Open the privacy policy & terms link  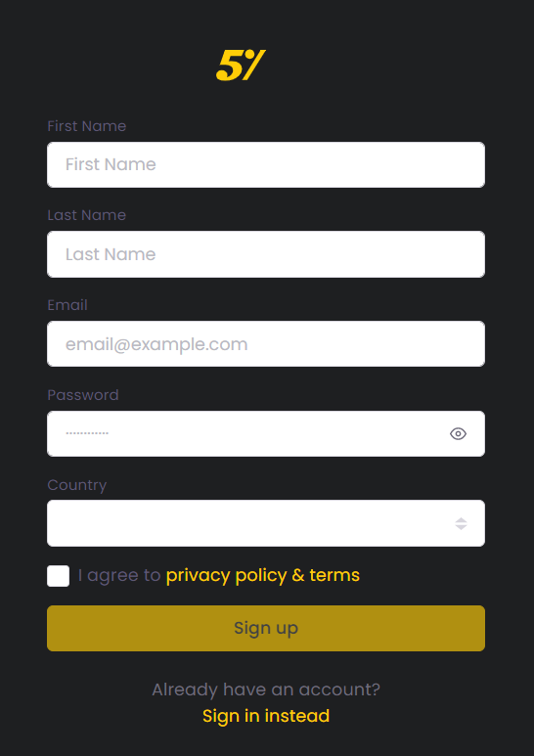263,575
